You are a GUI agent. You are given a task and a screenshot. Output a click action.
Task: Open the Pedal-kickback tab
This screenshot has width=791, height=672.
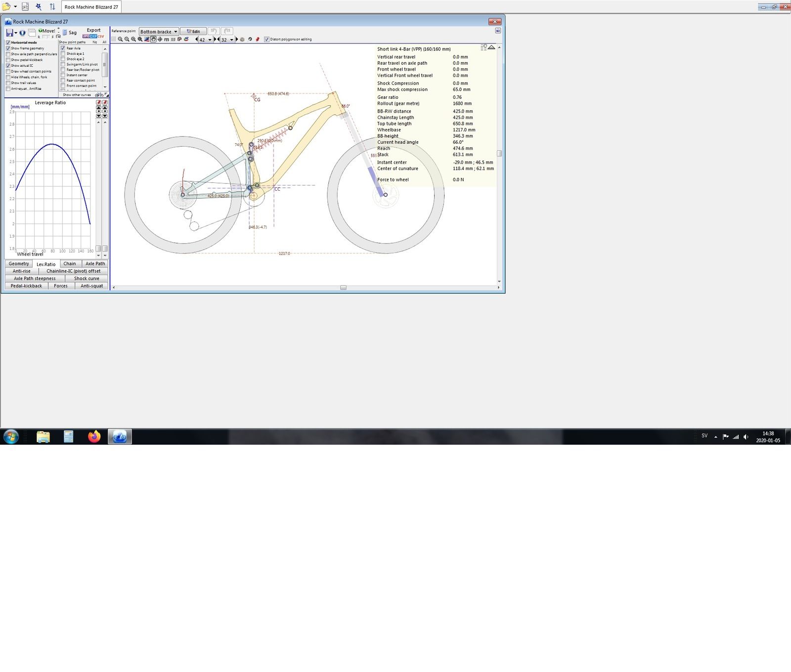pyautogui.click(x=26, y=286)
